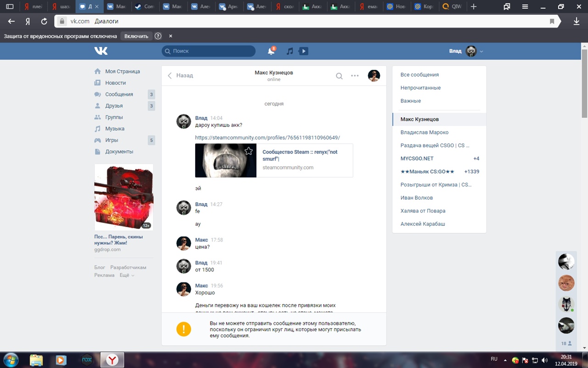Click the VK search field
The height and width of the screenshot is (368, 588).
pyautogui.click(x=209, y=51)
